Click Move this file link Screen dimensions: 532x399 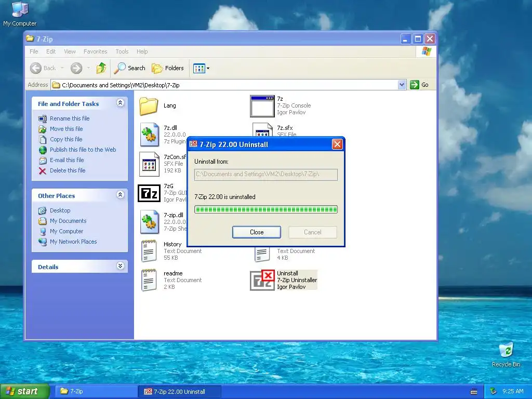click(66, 129)
